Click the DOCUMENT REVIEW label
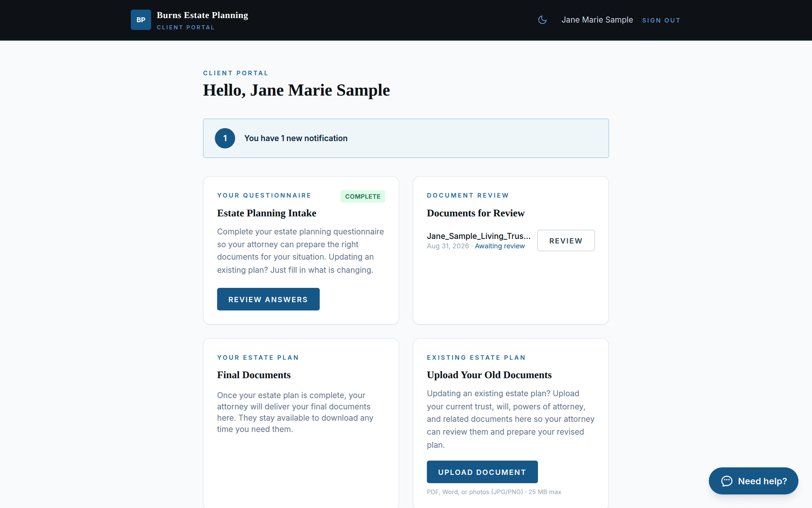 [468, 195]
